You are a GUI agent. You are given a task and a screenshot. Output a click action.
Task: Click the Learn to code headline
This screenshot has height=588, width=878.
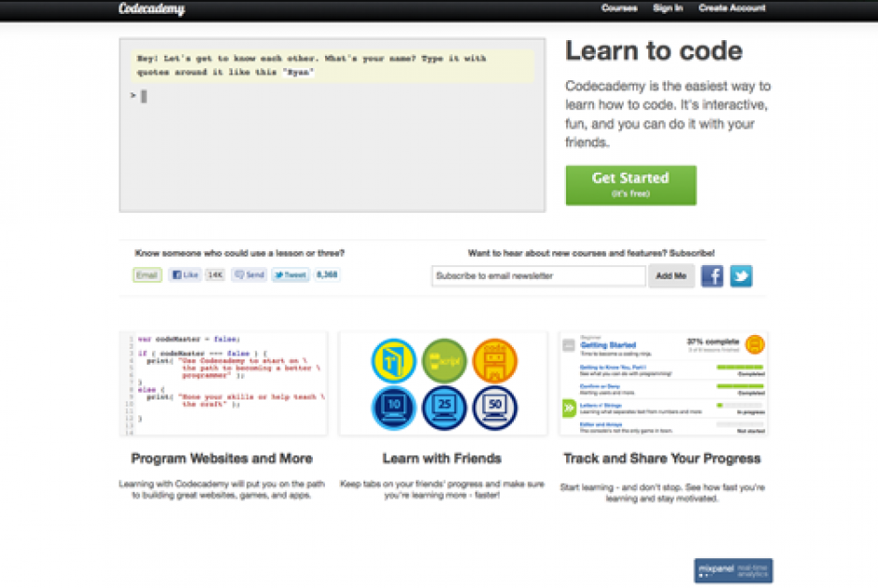tap(654, 51)
